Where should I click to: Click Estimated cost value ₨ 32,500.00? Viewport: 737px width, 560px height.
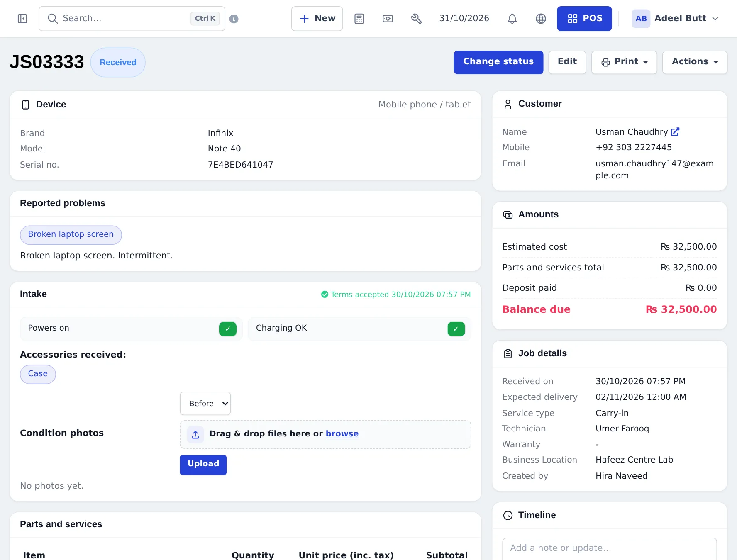tap(688, 247)
